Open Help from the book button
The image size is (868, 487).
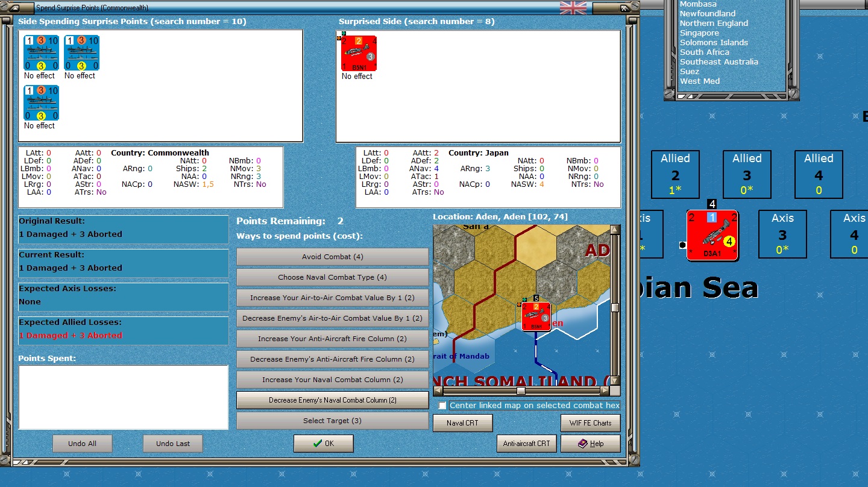(591, 444)
